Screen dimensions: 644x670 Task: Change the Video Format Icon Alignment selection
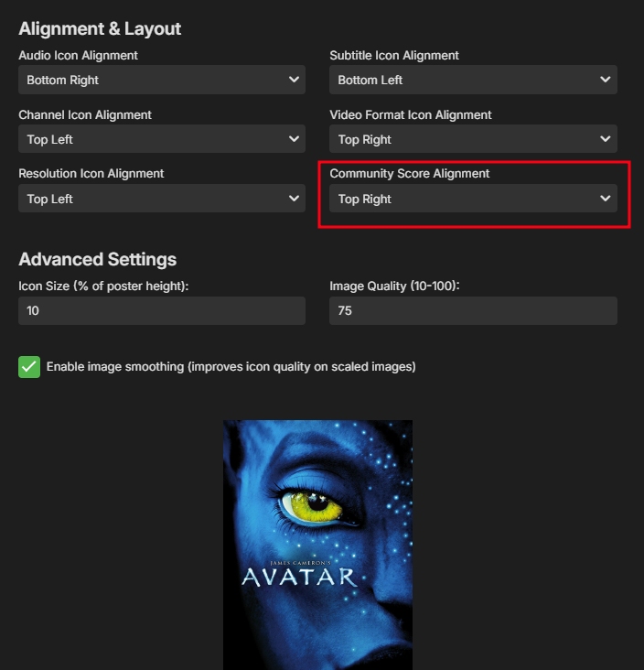[x=473, y=139]
